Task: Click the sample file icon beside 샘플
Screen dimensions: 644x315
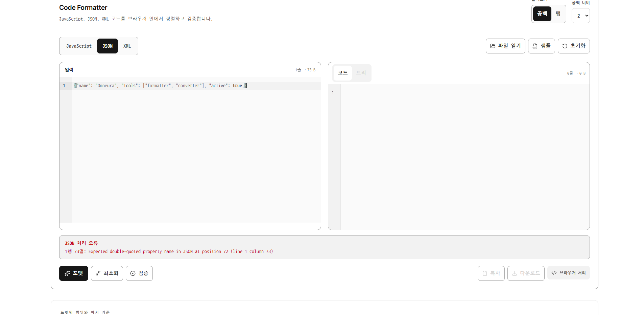Action: click(535, 46)
